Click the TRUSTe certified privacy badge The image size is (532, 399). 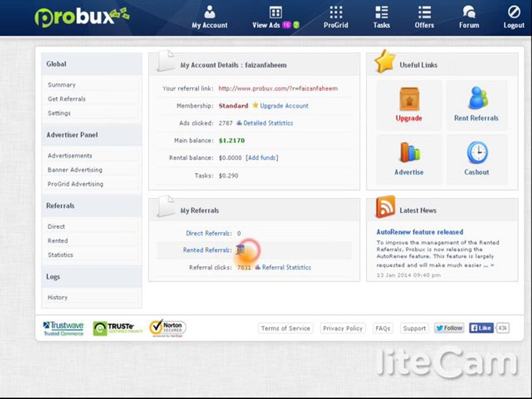tap(117, 329)
